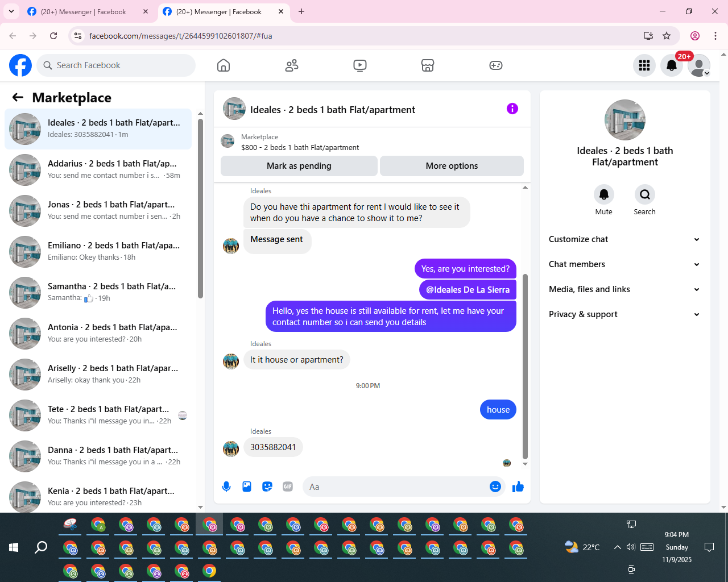Open the Tete conversation
The width and height of the screenshot is (728, 582).
tap(98, 415)
